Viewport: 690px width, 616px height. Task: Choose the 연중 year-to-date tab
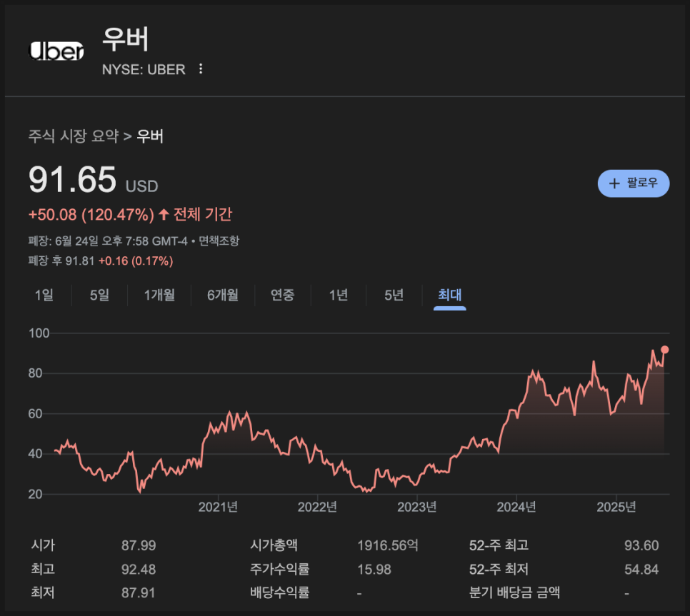(283, 295)
